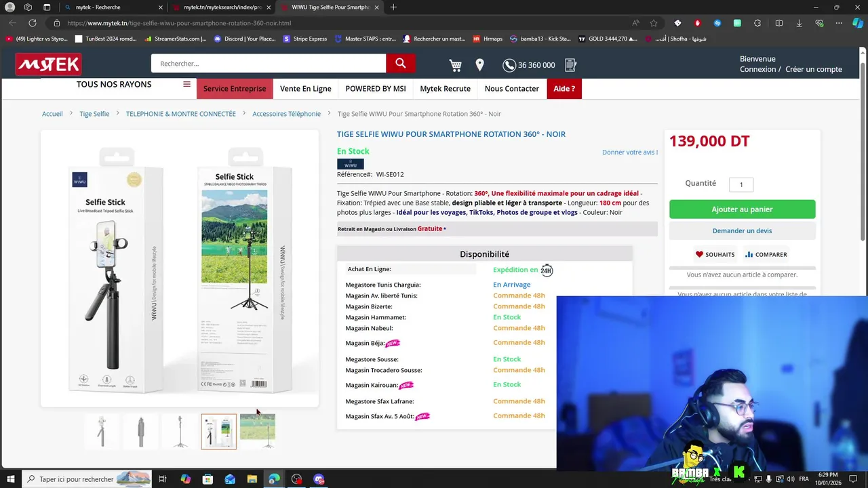The image size is (868, 488).
Task: Select second thumbnail showing the folded stick
Action: point(141,432)
